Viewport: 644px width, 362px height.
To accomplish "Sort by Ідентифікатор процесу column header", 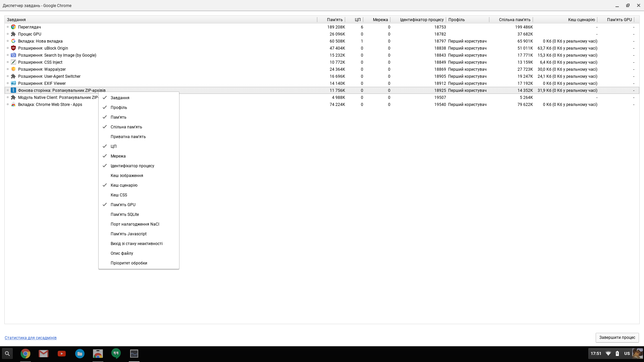I will [x=421, y=20].
